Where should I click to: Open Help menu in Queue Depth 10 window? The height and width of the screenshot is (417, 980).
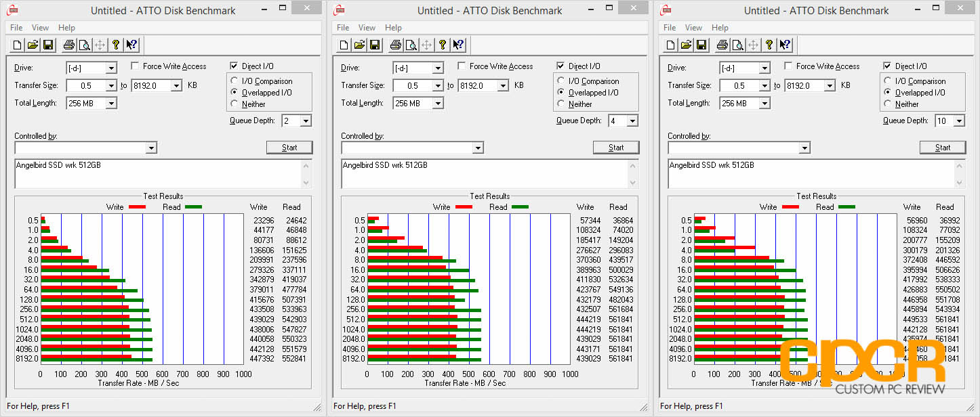[x=720, y=28]
